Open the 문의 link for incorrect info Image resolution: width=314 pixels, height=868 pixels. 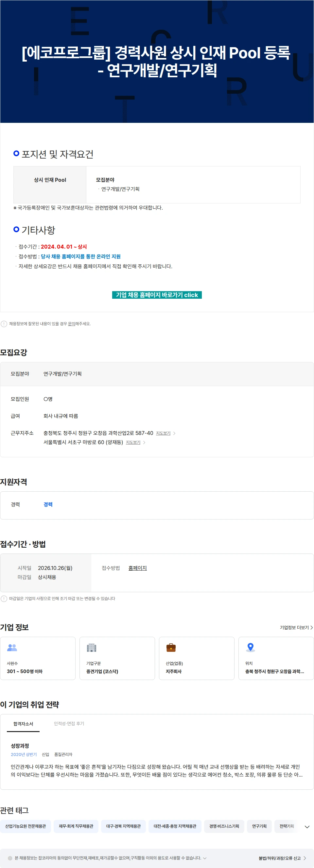71,324
